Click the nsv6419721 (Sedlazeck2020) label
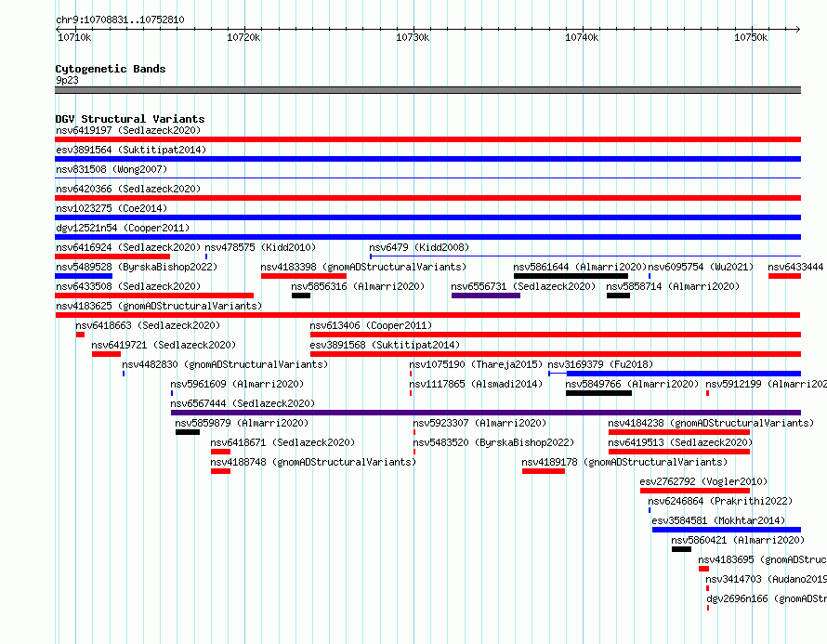 [164, 345]
